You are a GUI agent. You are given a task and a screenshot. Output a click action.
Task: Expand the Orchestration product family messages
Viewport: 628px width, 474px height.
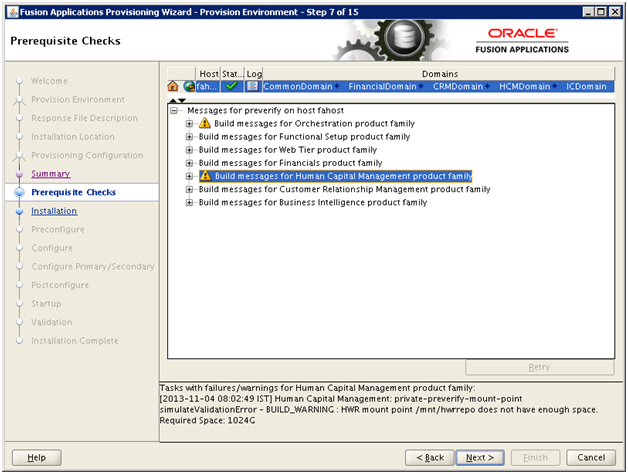[x=189, y=123]
